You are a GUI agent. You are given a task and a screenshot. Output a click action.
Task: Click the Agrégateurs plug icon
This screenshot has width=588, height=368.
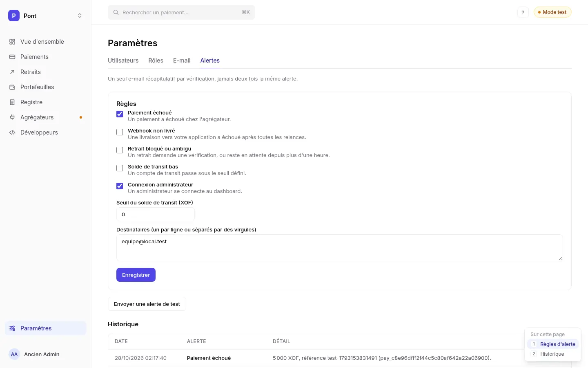(x=12, y=117)
